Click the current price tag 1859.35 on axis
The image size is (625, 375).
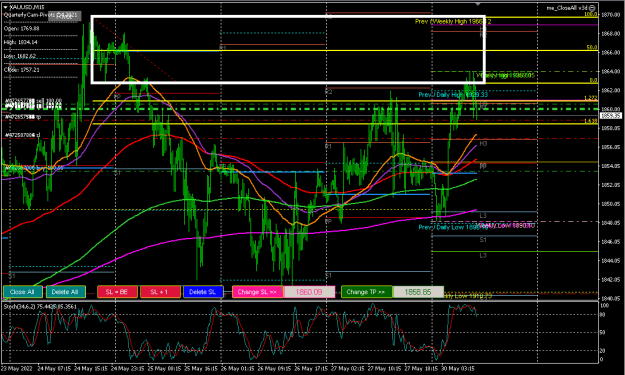coord(611,116)
